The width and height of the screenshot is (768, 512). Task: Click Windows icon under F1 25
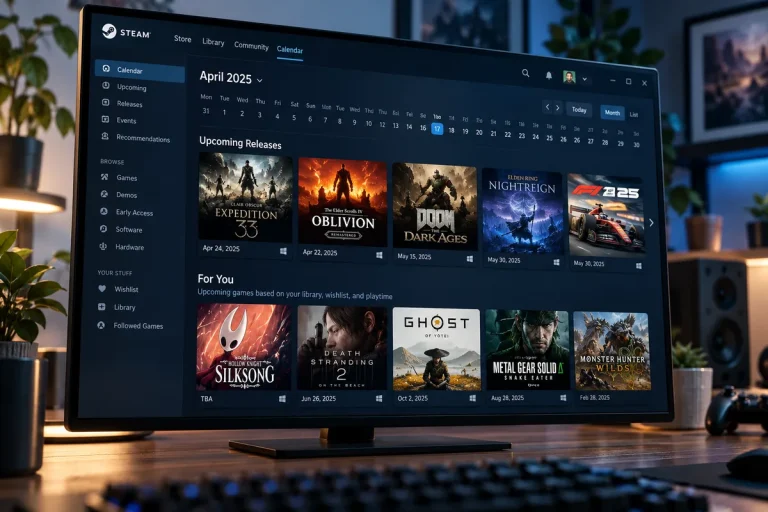click(639, 266)
